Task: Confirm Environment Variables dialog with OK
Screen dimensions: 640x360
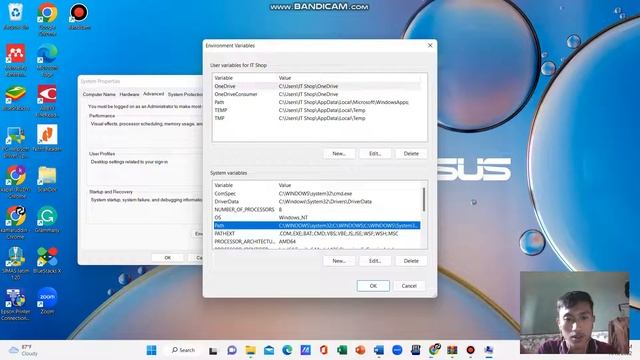Action: tap(373, 286)
